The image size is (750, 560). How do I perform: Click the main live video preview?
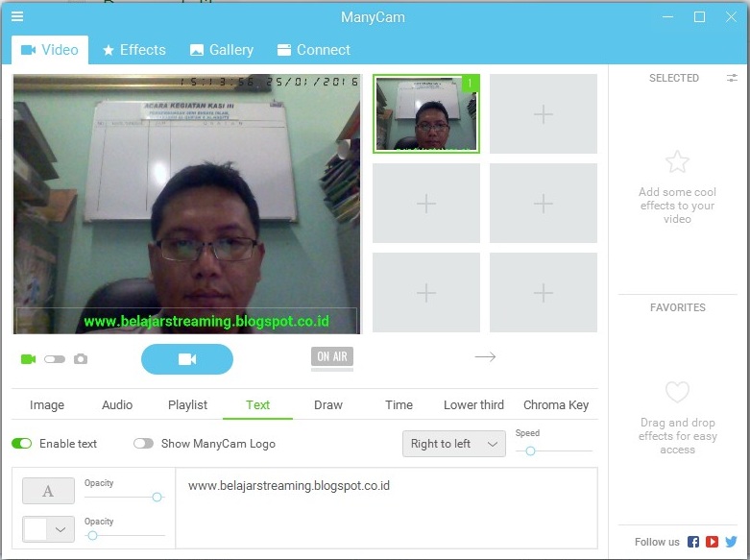click(187, 204)
